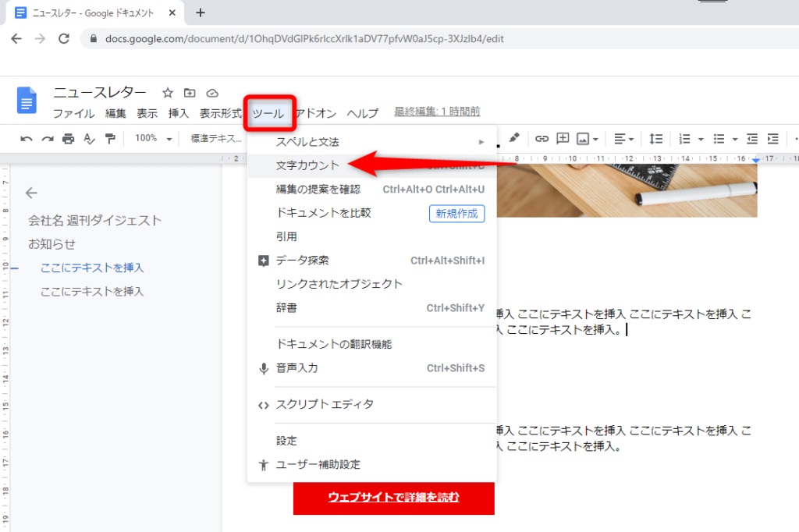799x532 pixels.
Task: Collapse outline with the back arrow
Action: [31, 193]
